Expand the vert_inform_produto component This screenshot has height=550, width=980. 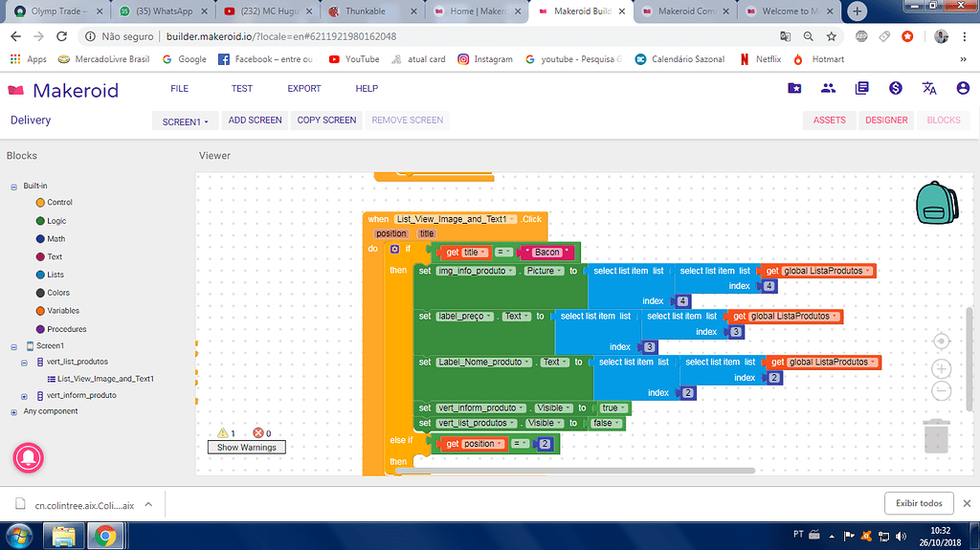[x=26, y=395]
